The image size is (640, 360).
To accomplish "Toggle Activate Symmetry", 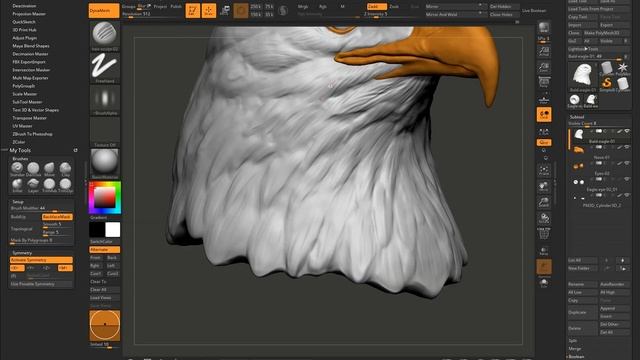I will click(41, 260).
